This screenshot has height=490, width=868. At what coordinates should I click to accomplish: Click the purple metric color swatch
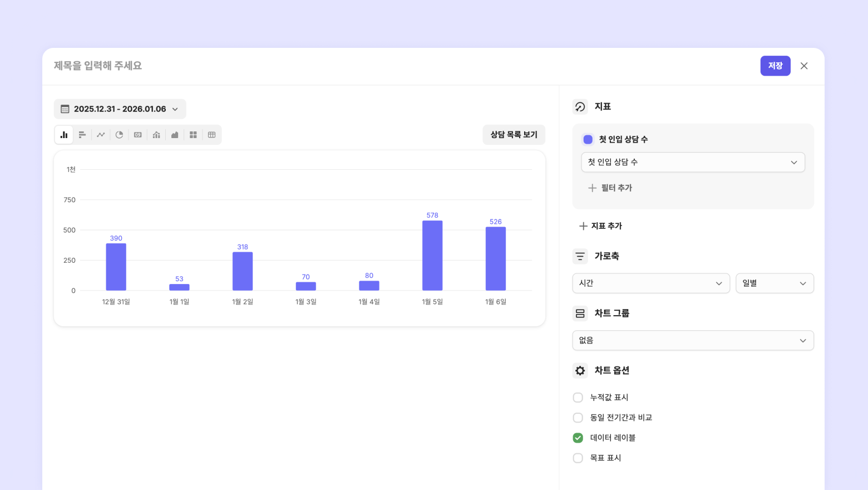(x=588, y=140)
